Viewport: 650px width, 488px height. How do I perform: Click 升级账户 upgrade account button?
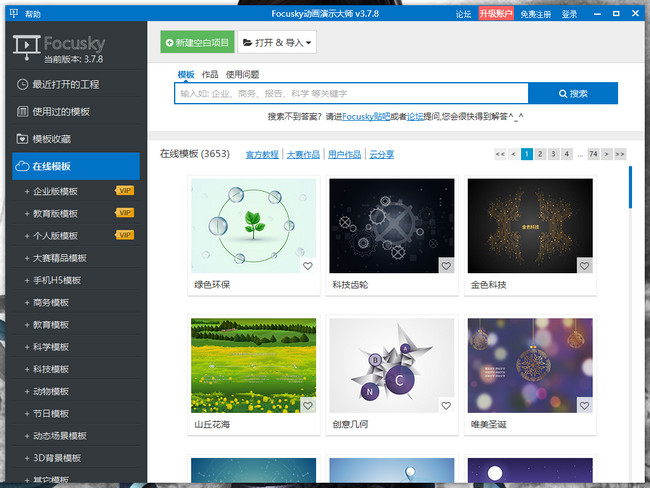496,14
